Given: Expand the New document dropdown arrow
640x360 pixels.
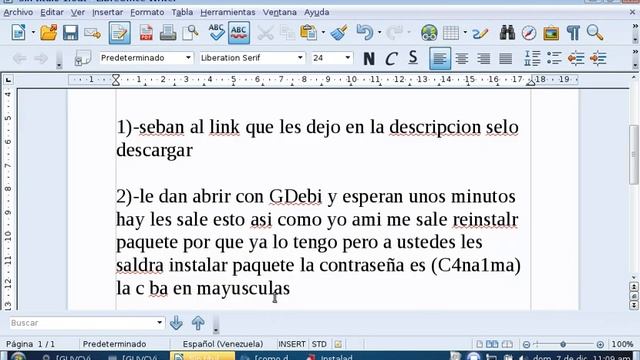Looking at the screenshot, I should coord(33,33).
